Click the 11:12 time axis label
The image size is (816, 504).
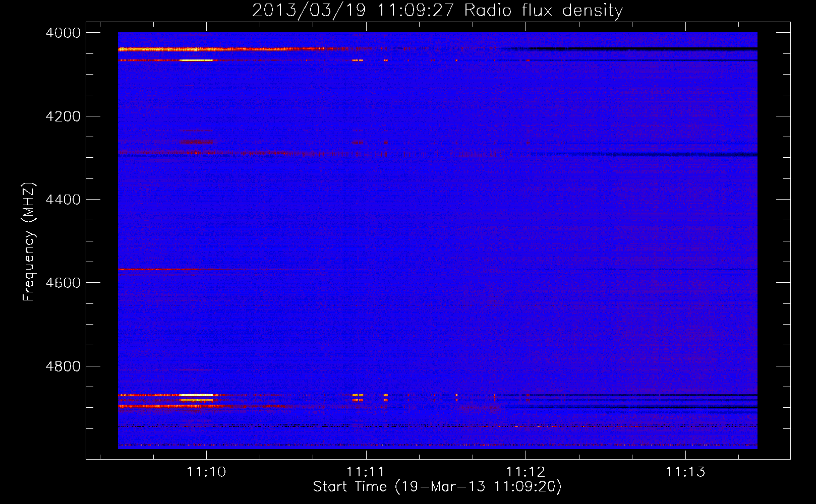[x=526, y=472]
